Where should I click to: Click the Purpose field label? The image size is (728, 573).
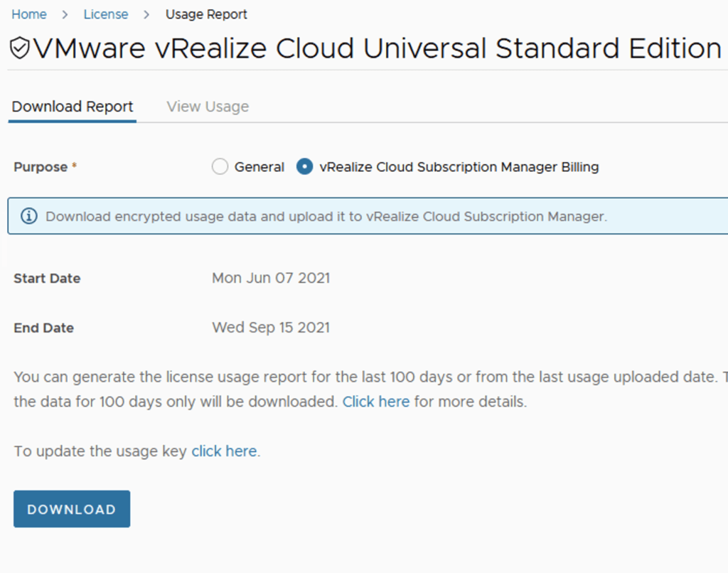[x=41, y=167]
